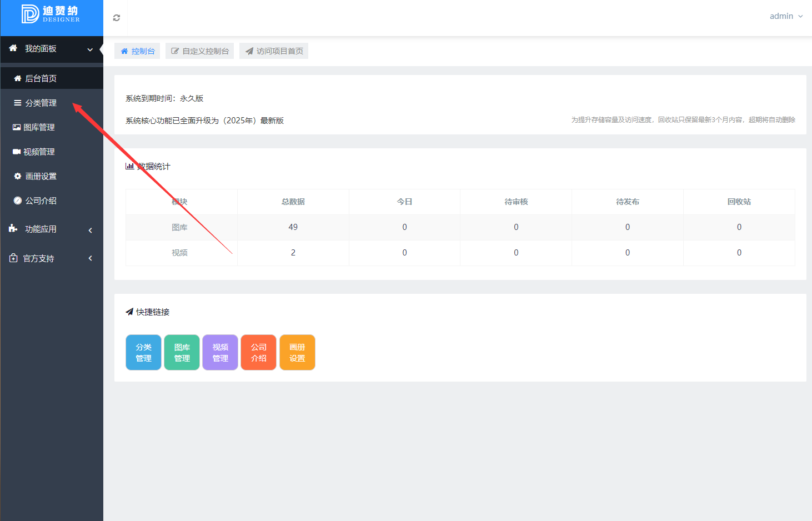Click the 待审核 column header
The width and height of the screenshot is (812, 521).
516,202
